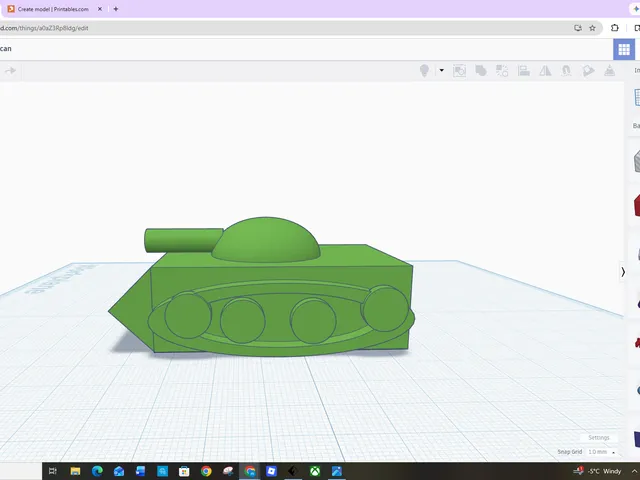Select the Align tool icon

coord(524,71)
